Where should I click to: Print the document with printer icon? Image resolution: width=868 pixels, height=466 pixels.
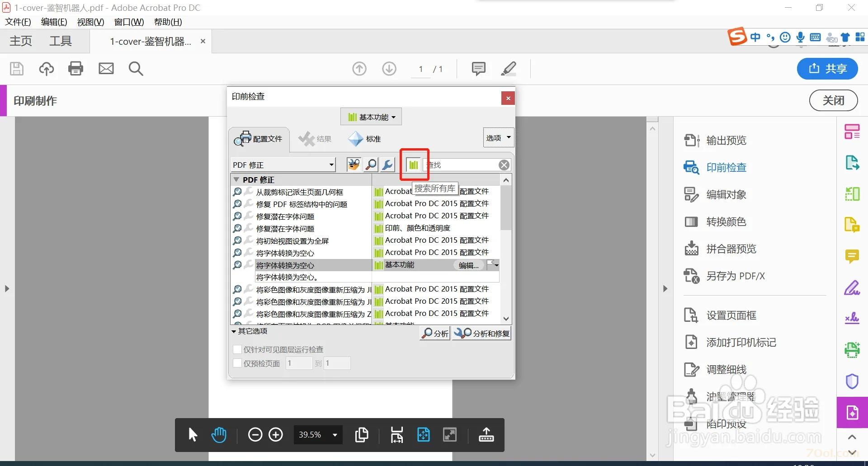coord(75,69)
